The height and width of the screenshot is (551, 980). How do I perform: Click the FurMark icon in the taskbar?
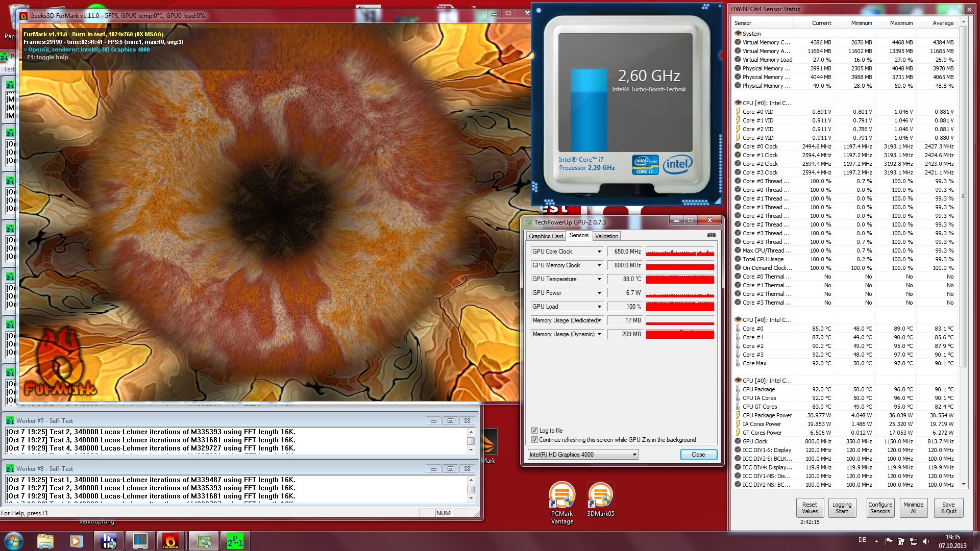pyautogui.click(x=170, y=541)
